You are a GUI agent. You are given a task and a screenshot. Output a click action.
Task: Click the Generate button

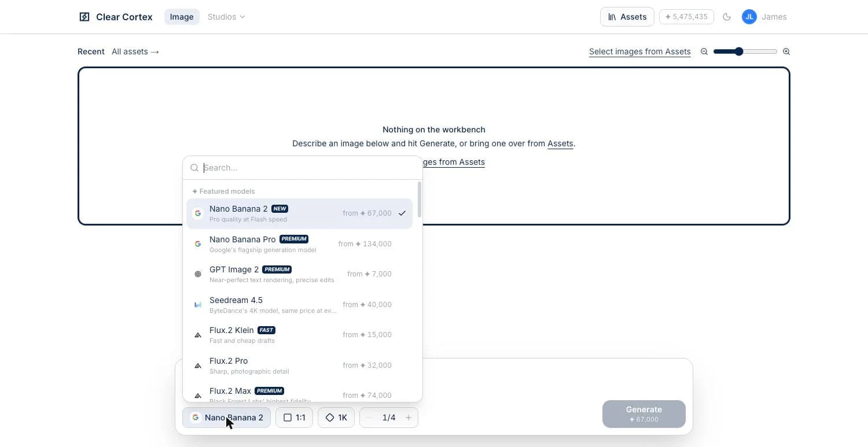644,414
